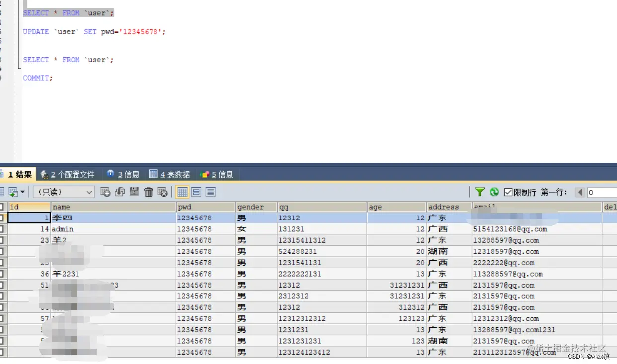Image resolution: width=617 pixels, height=364 pixels.
Task: Open the 3 信息 tab
Action: point(123,174)
